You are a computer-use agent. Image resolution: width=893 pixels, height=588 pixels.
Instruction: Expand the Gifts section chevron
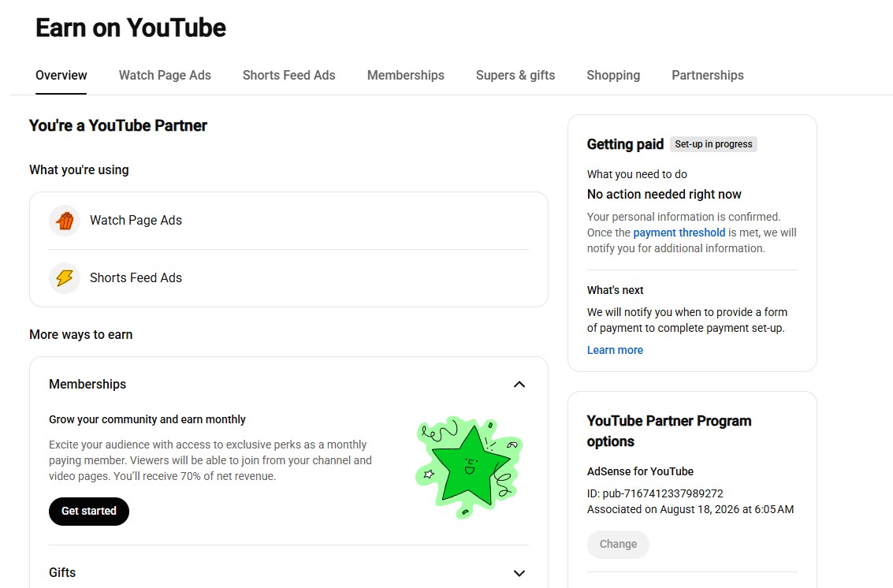[519, 573]
